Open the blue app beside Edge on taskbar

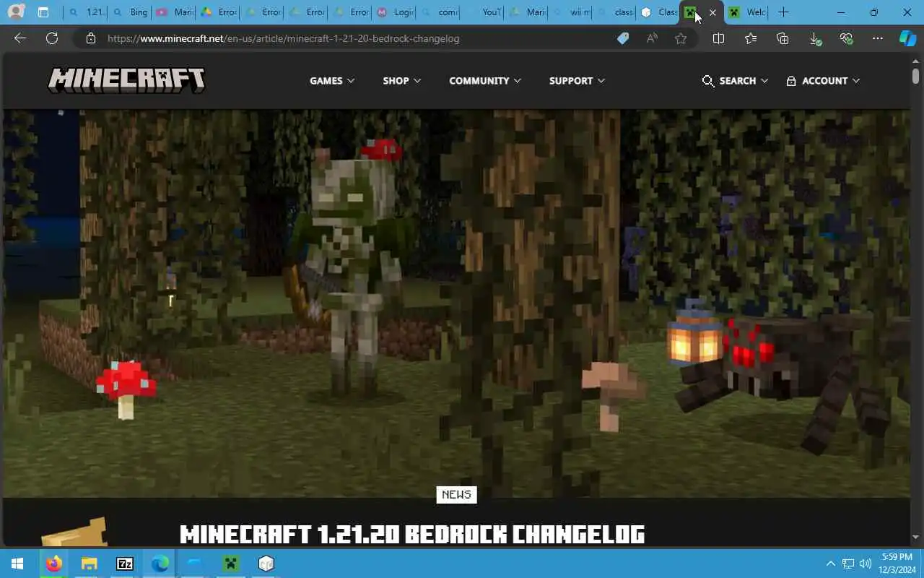point(195,564)
